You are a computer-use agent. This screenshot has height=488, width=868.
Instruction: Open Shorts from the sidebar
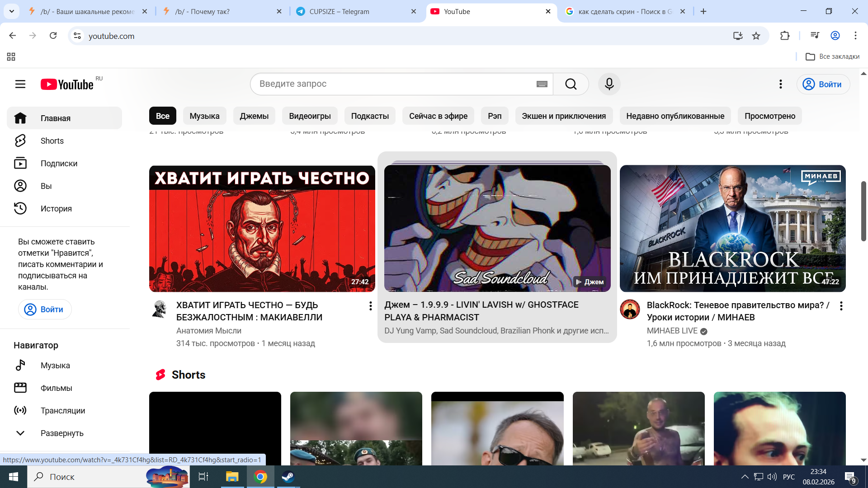pyautogui.click(x=52, y=141)
